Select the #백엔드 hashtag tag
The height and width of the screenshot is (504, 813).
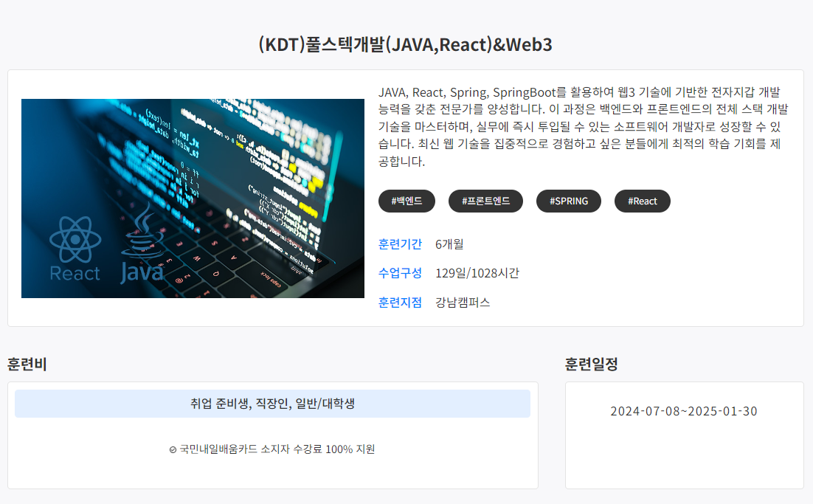(406, 201)
